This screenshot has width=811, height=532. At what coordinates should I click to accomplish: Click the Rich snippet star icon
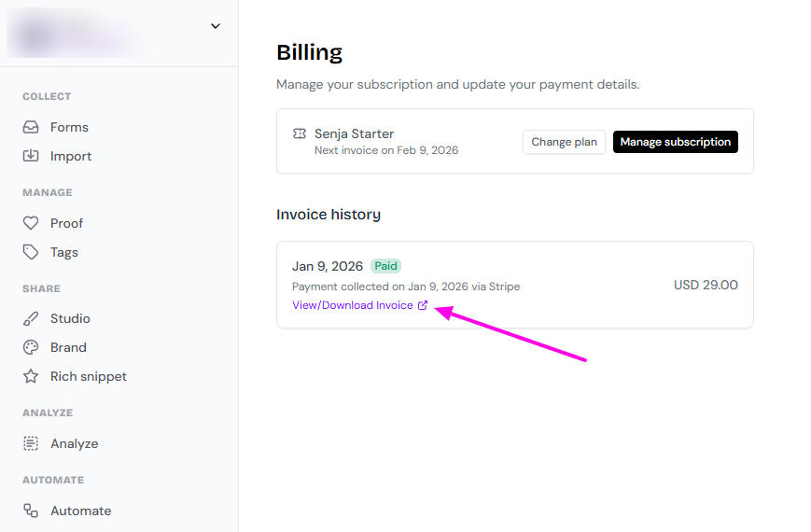point(31,376)
